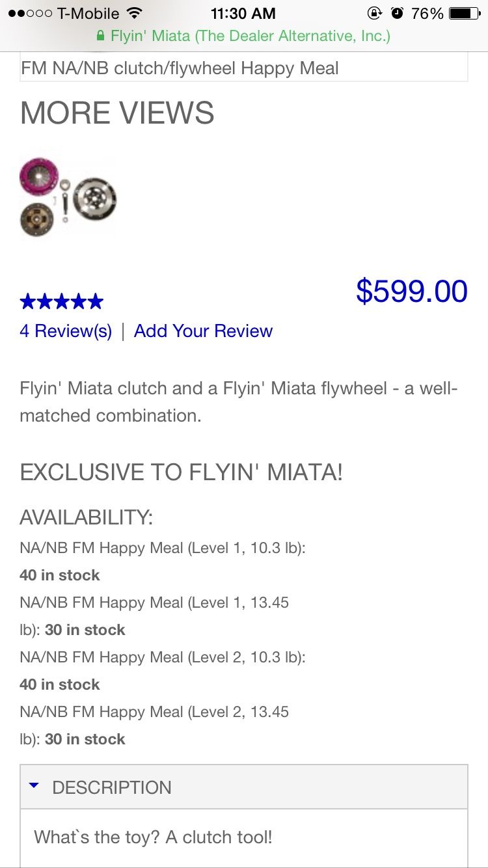Tap the green padlock secure icon
Viewport: 488px width, 868px height.
point(100,36)
